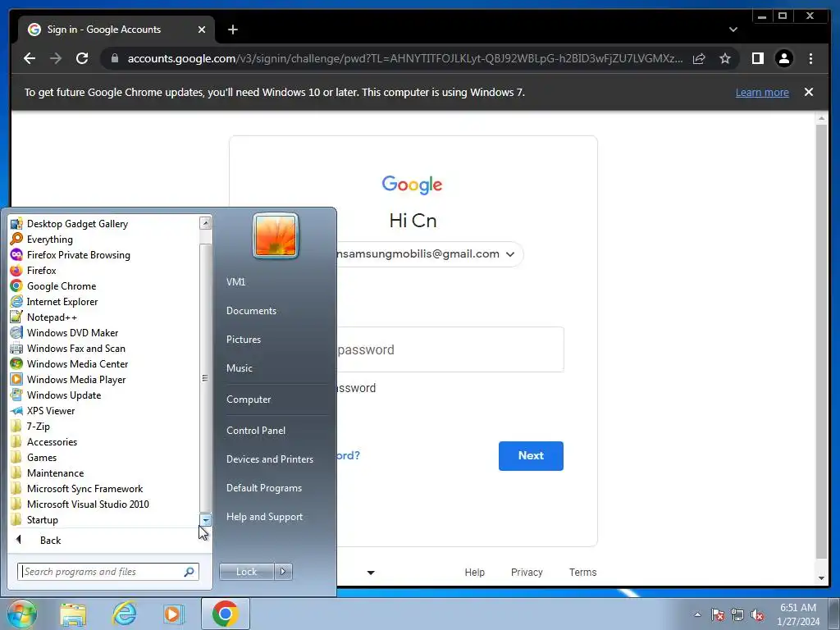Open the Help link in footer
This screenshot has width=840, height=630.
(x=475, y=572)
